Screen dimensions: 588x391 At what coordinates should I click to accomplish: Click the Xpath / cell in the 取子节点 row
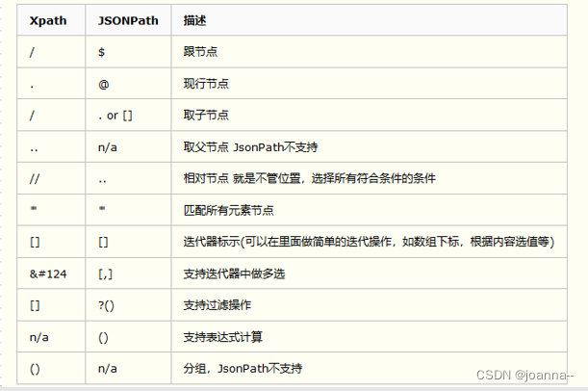tap(51, 116)
